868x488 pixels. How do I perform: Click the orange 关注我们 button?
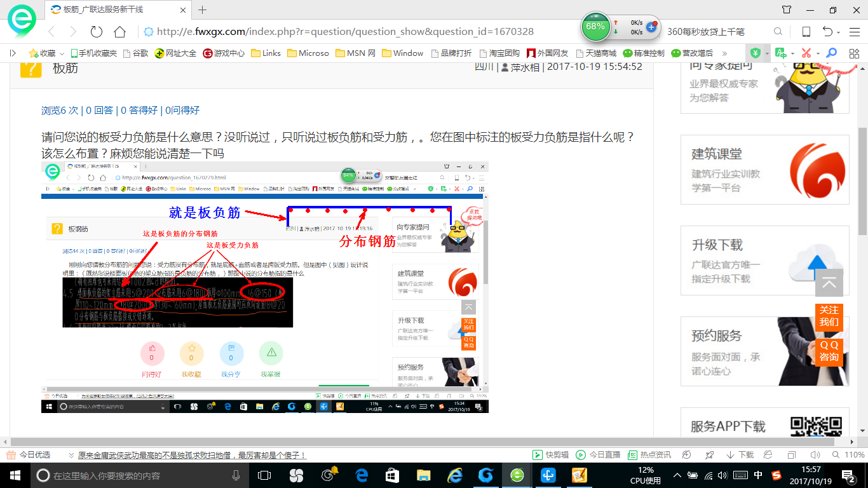(829, 316)
